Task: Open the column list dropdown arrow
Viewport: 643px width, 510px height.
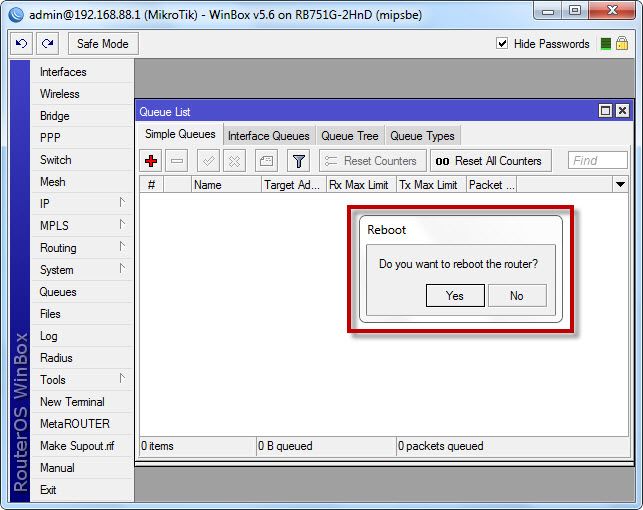Action: 620,185
